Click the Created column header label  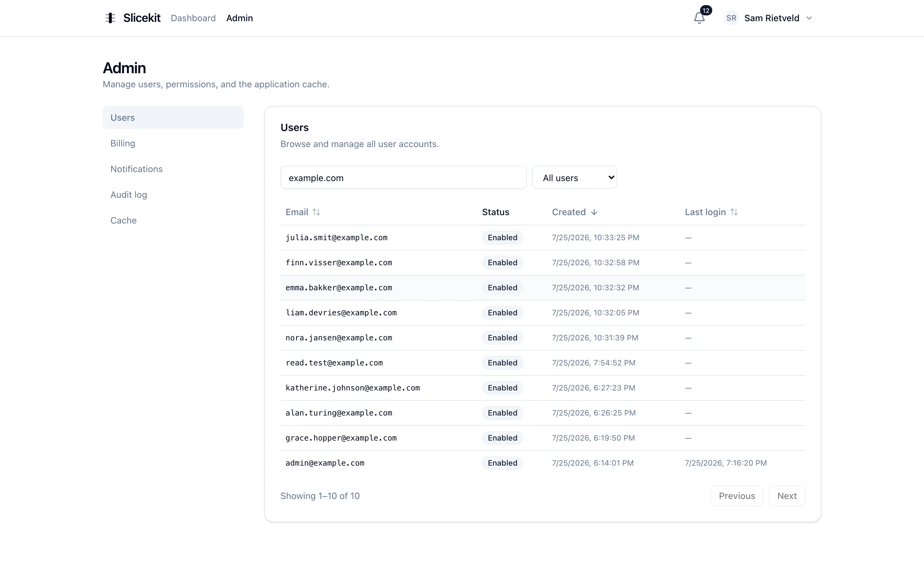click(x=569, y=212)
